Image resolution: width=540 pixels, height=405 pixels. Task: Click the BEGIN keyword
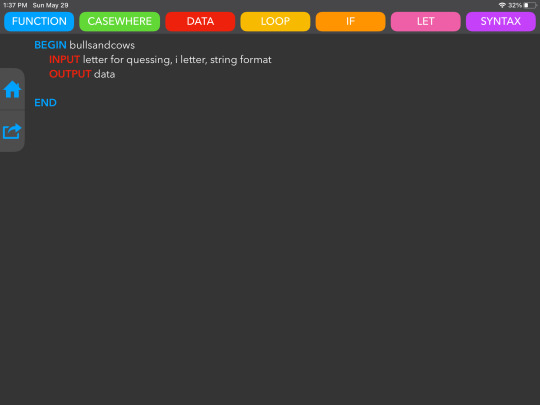[50, 45]
